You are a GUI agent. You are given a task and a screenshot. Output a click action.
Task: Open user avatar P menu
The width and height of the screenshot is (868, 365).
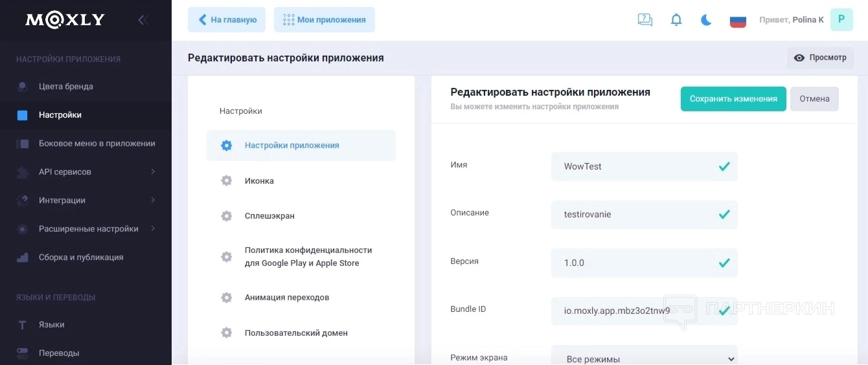(841, 19)
